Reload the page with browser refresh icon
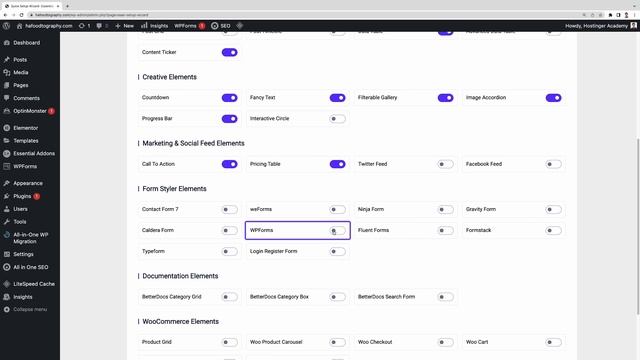The height and width of the screenshot is (360, 640). pyautogui.click(x=22, y=15)
